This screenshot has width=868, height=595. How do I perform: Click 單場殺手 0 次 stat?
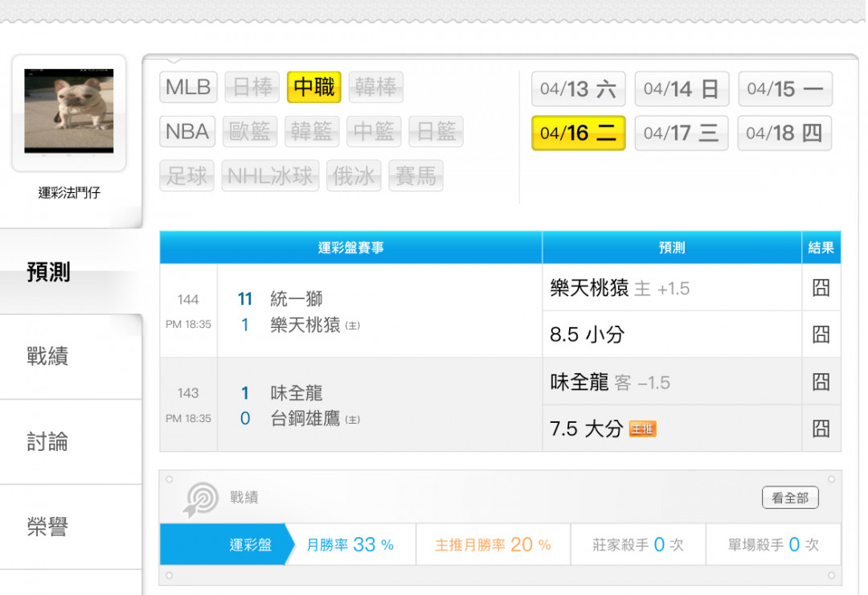[773, 545]
